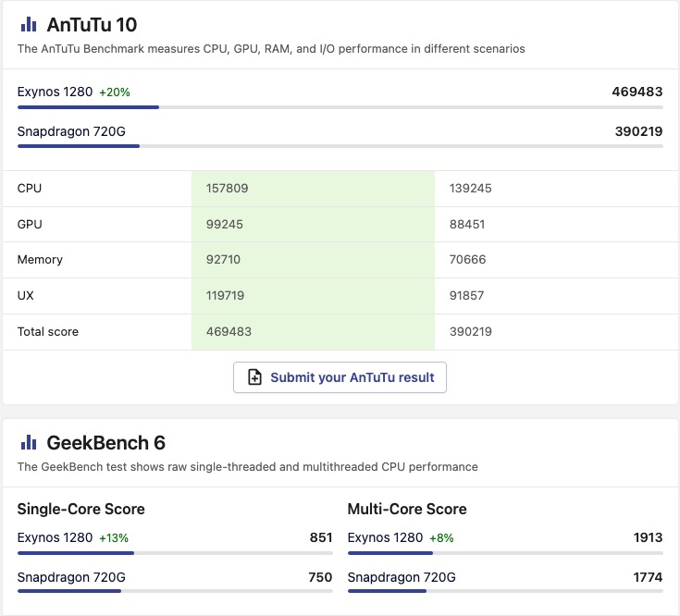Image resolution: width=680 pixels, height=616 pixels.
Task: Click the +13% single-core badge
Action: click(114, 538)
